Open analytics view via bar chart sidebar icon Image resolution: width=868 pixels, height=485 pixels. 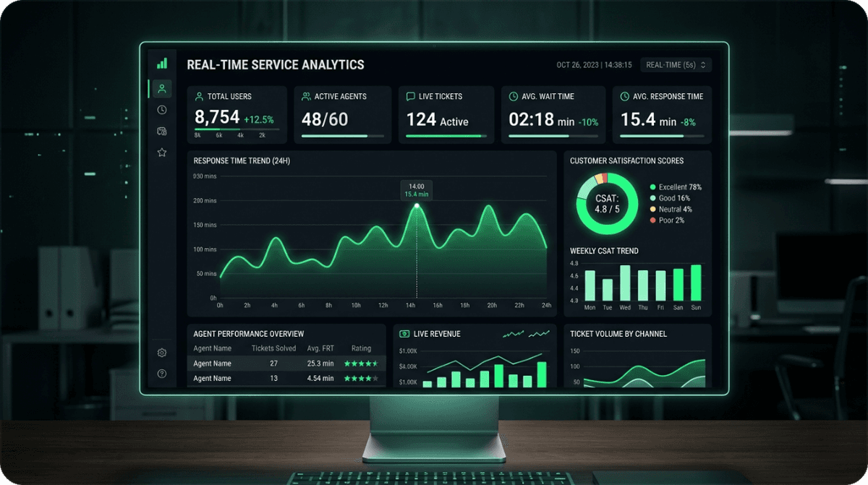point(161,63)
